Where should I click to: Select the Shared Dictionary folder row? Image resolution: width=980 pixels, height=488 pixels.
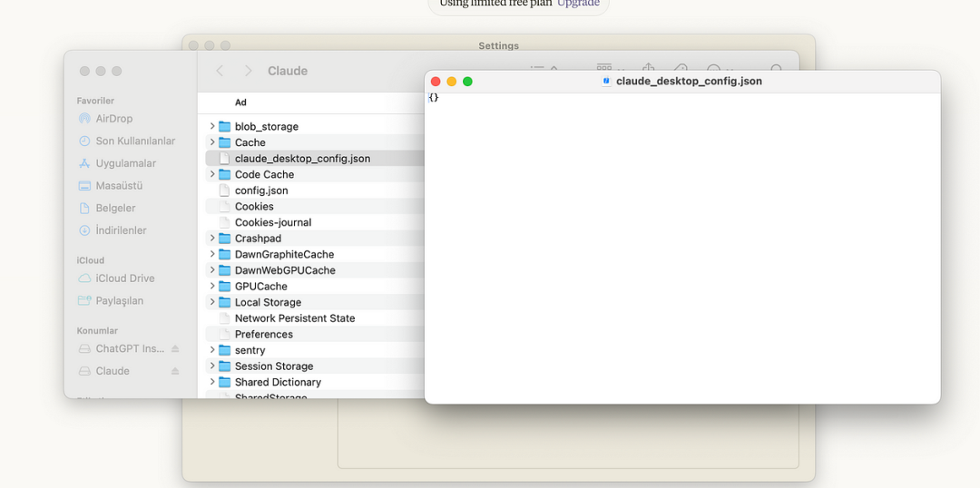(315, 382)
